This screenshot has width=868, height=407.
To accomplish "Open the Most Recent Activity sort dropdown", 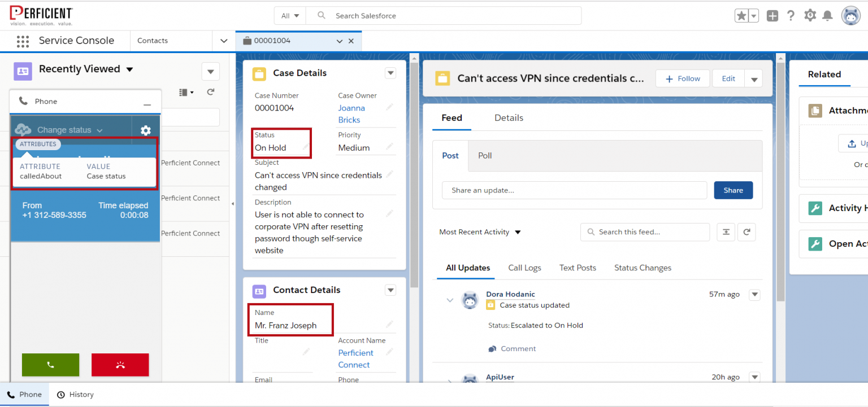I will pyautogui.click(x=479, y=231).
